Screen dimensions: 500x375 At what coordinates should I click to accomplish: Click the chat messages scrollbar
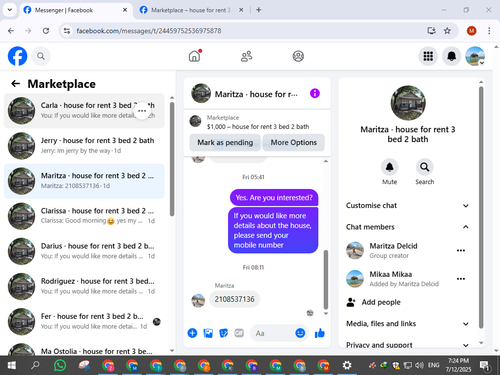(326, 280)
